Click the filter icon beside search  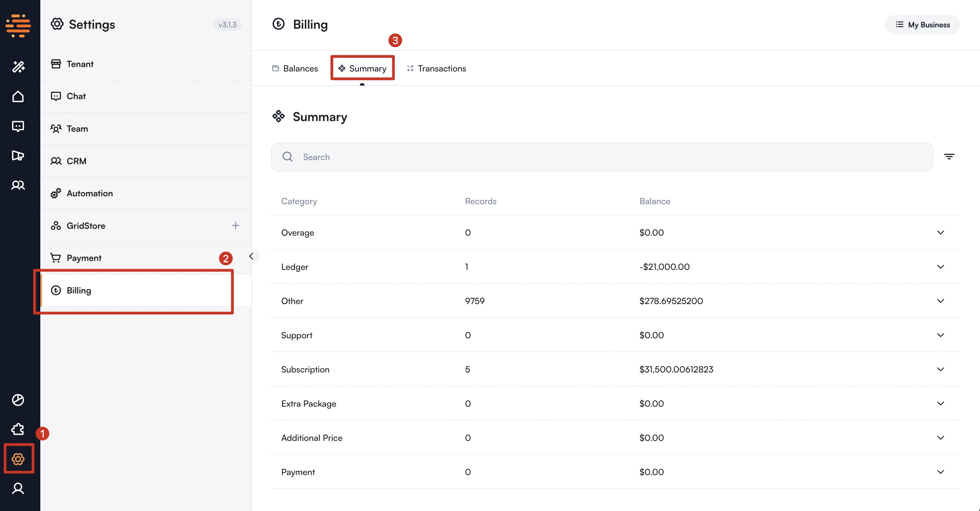click(949, 157)
